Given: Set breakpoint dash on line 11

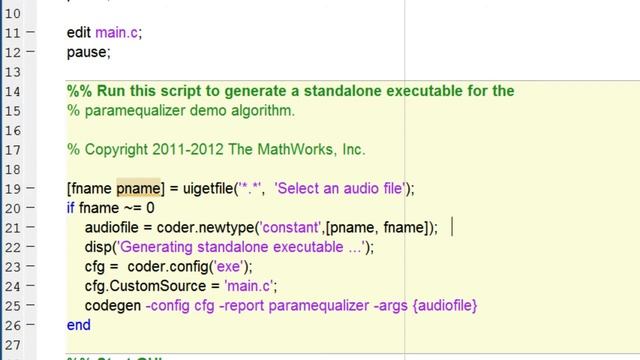Looking at the screenshot, I should tap(31, 32).
